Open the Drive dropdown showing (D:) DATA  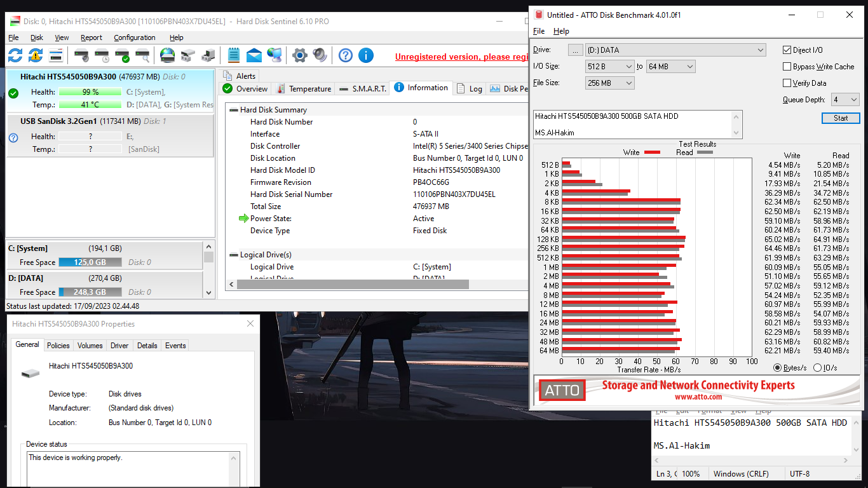[x=675, y=50]
